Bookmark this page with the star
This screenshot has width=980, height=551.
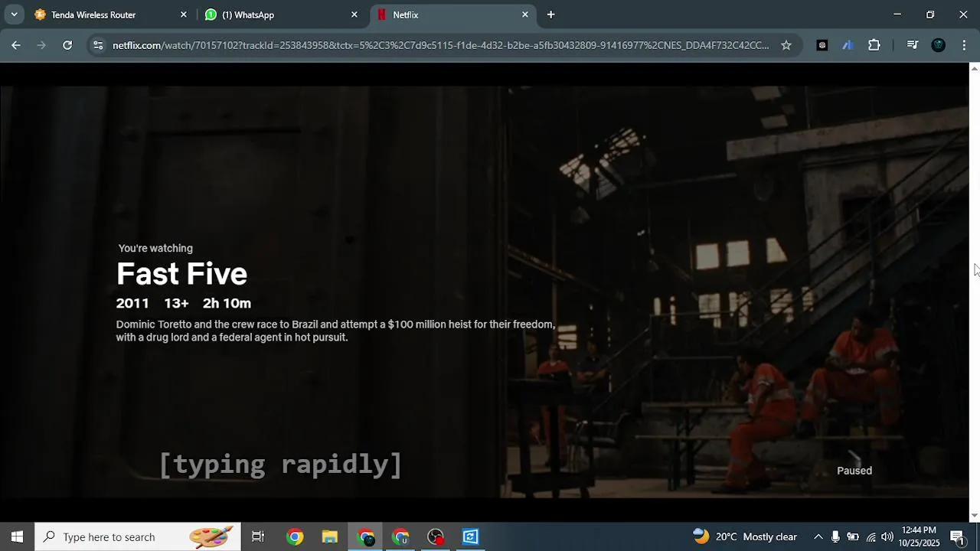pyautogui.click(x=786, y=45)
